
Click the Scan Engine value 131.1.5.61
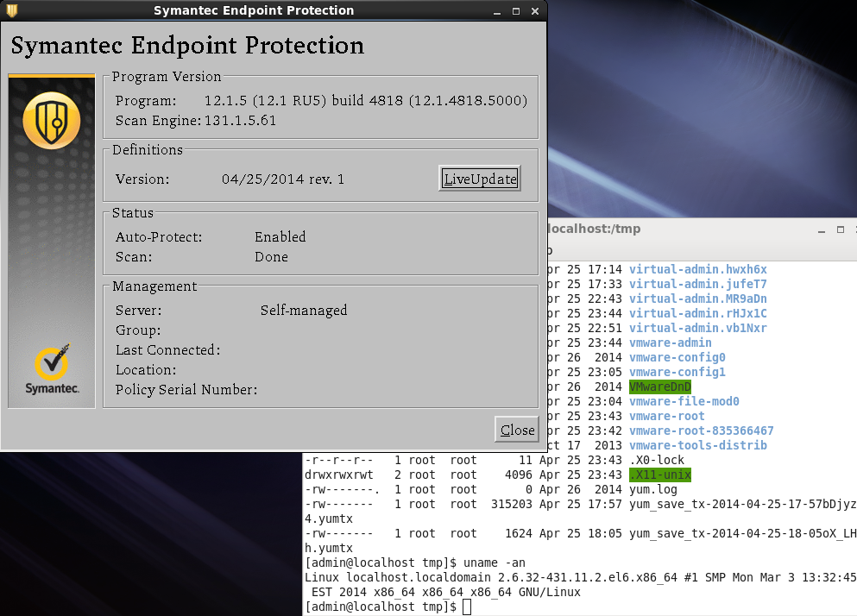pyautogui.click(x=241, y=120)
